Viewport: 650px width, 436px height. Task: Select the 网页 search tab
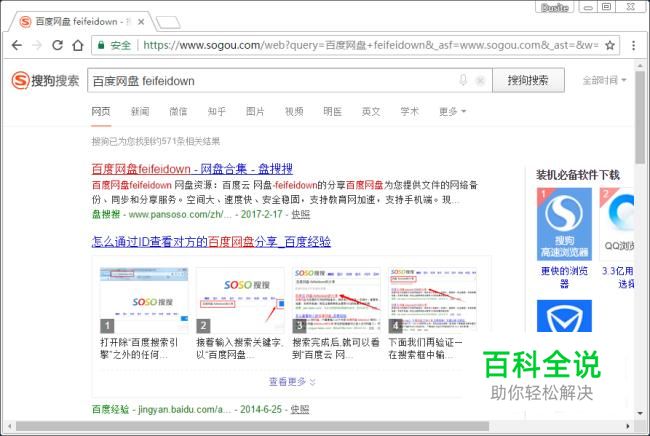[x=101, y=111]
